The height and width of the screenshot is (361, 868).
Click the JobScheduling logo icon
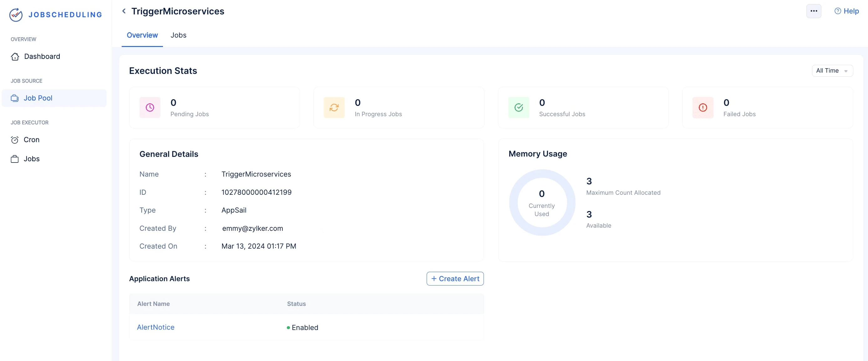pos(16,14)
